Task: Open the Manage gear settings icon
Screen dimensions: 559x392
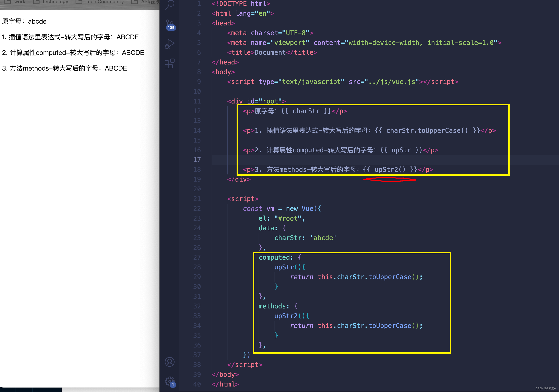Action: click(170, 382)
